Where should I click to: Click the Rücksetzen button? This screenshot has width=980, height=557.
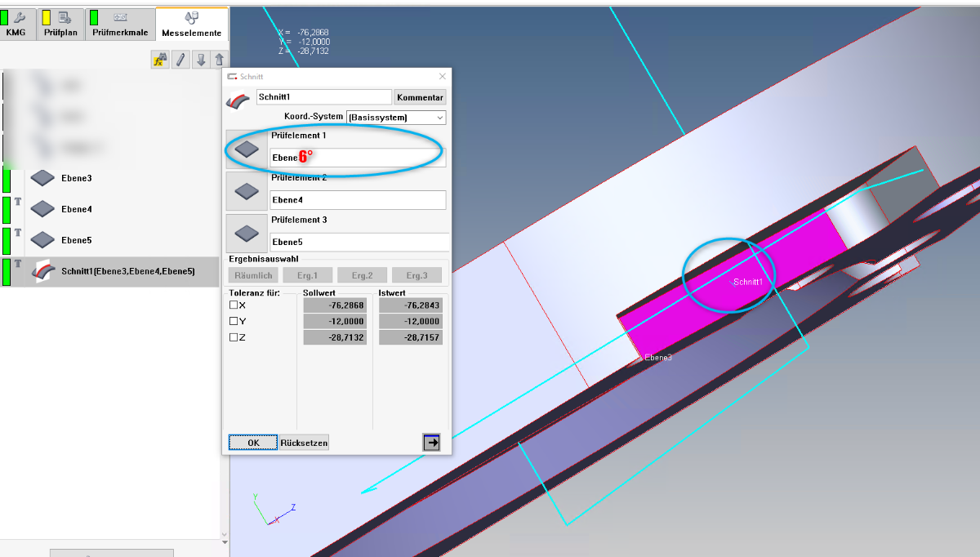pos(305,443)
